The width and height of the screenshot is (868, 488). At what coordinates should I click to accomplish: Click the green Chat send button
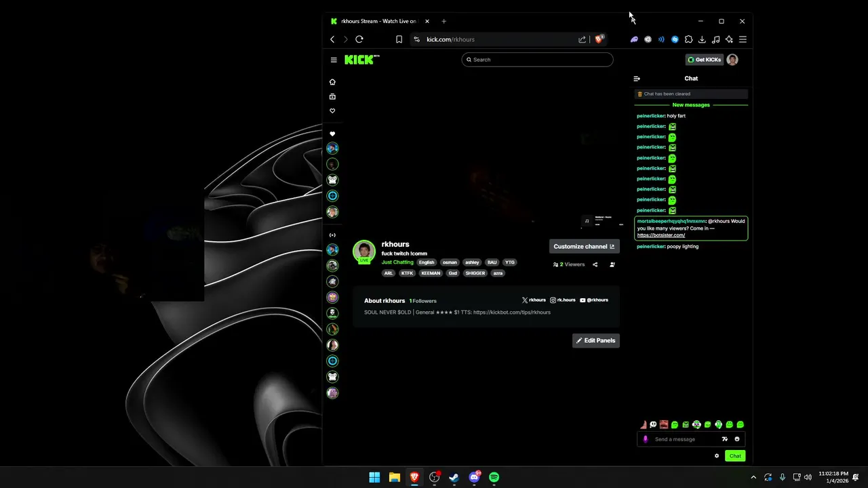click(735, 455)
